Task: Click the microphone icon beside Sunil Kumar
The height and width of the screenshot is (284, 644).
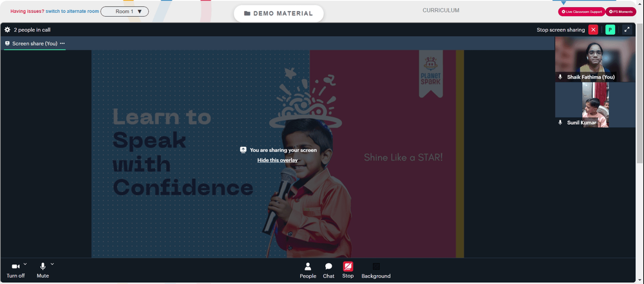Action: pyautogui.click(x=560, y=122)
